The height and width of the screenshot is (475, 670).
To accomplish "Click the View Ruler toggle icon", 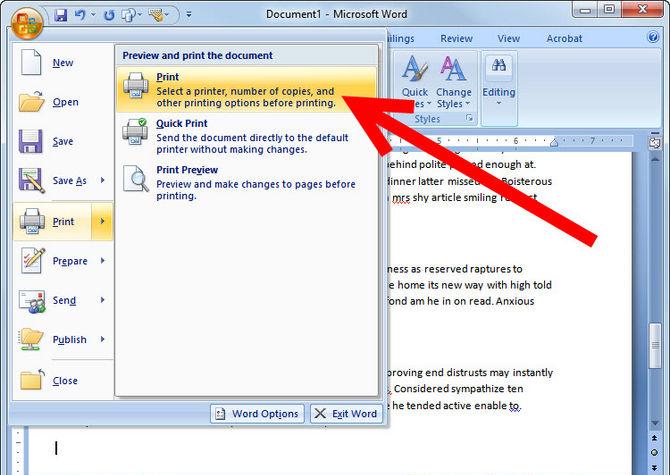I will [655, 143].
